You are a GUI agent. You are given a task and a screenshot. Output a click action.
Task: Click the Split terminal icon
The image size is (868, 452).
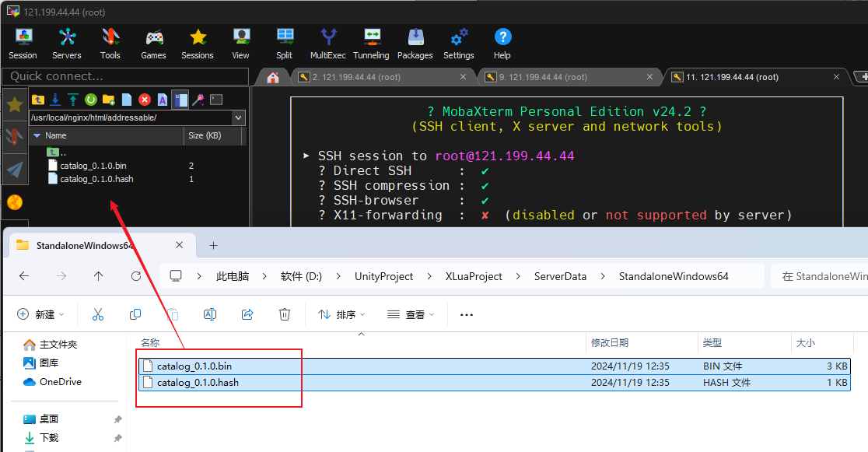pos(285,44)
